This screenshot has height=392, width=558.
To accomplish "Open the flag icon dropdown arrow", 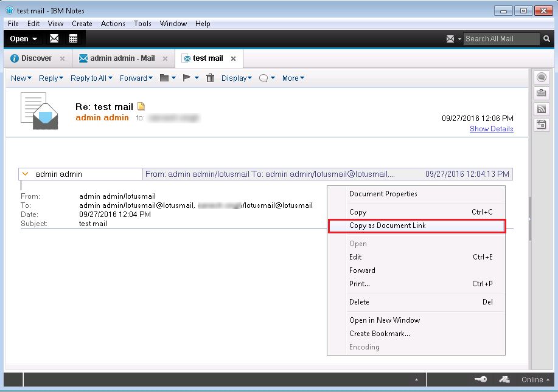I will [x=197, y=78].
